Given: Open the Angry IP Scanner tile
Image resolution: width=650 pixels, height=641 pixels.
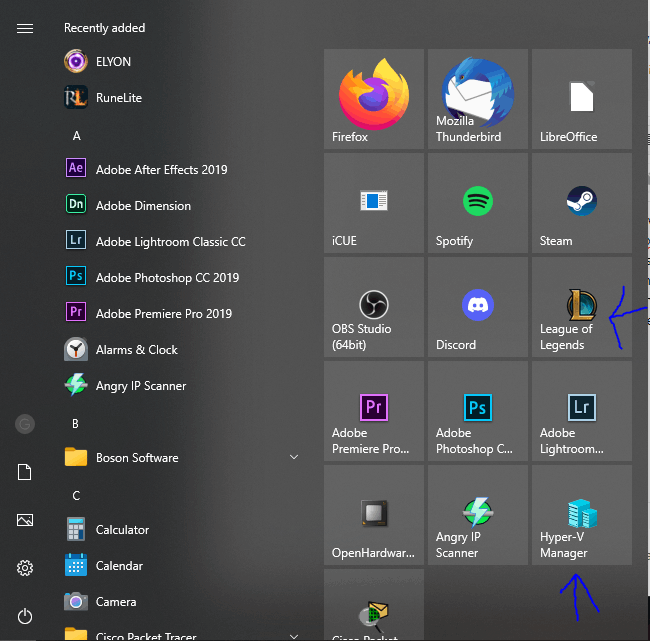Looking at the screenshot, I should pyautogui.click(x=478, y=515).
